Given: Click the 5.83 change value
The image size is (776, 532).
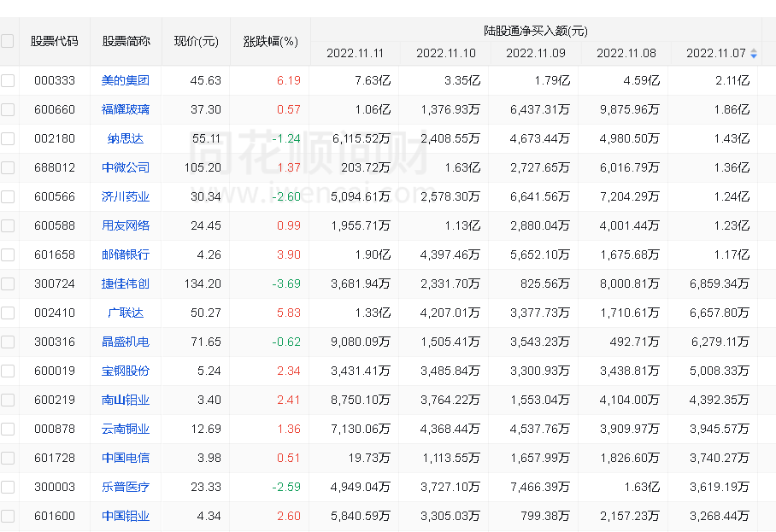Looking at the screenshot, I should pyautogui.click(x=289, y=313).
